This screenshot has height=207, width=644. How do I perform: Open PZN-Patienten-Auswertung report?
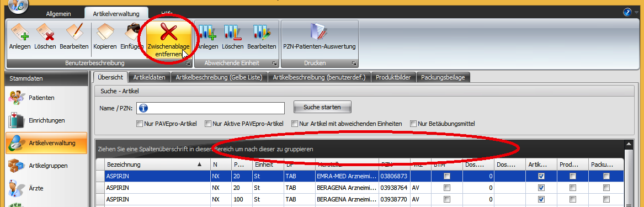pos(319,37)
